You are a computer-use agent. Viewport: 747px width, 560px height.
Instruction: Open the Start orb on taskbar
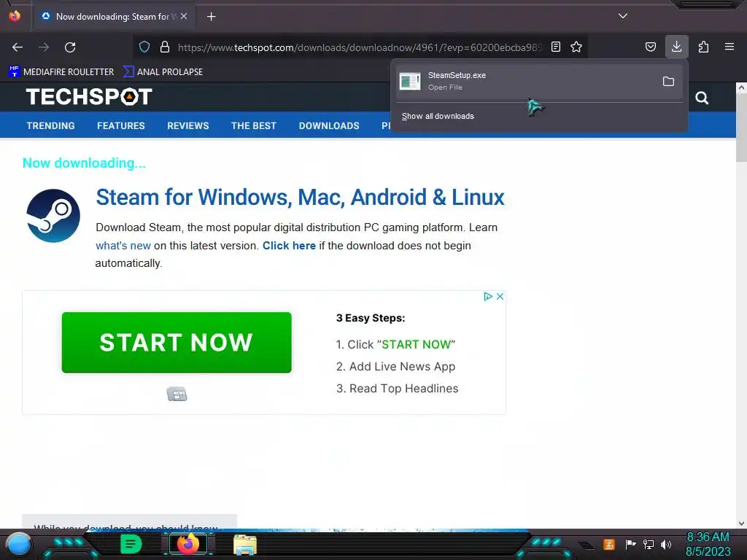pos(19,545)
